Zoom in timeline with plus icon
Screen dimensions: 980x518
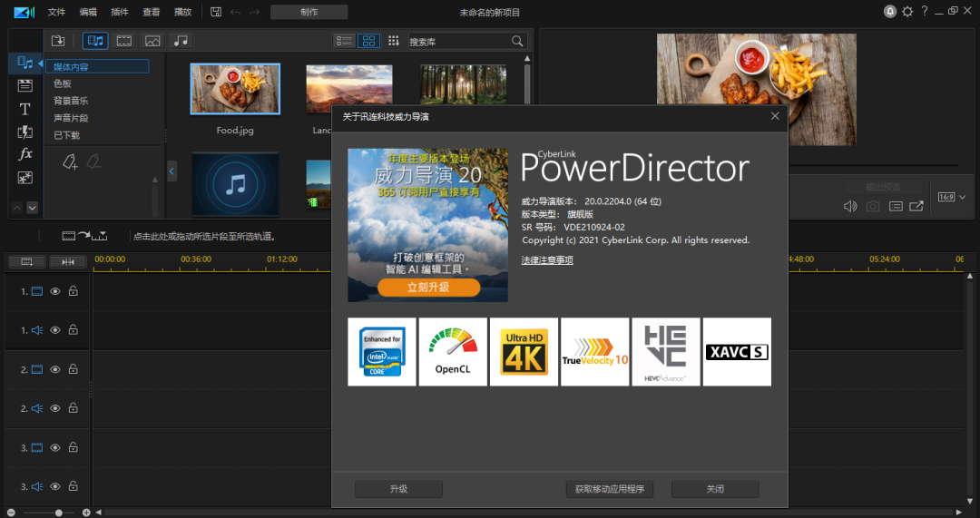click(x=86, y=513)
